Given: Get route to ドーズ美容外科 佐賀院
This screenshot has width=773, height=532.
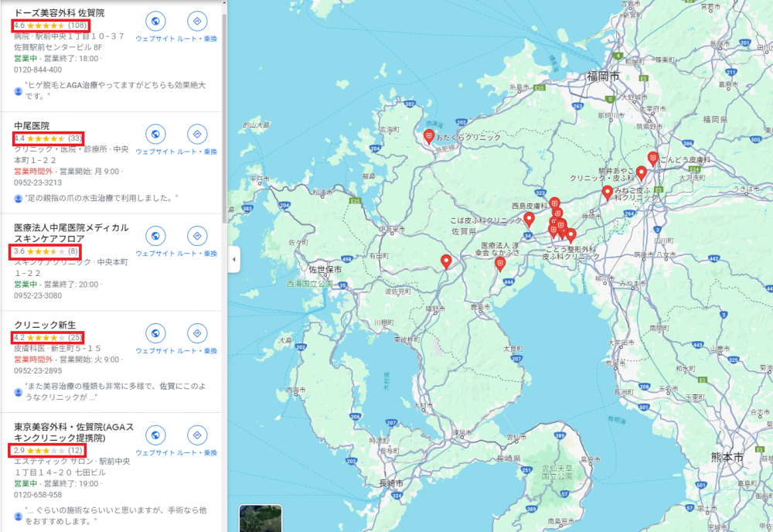Looking at the screenshot, I should click(x=197, y=21).
